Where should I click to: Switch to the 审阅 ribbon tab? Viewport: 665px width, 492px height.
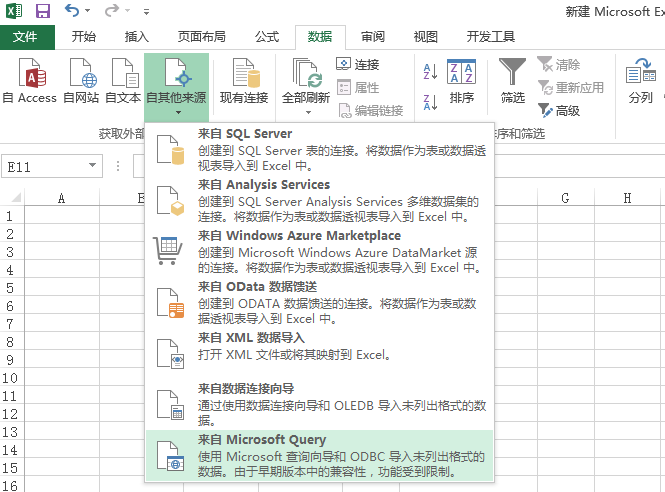[x=372, y=37]
